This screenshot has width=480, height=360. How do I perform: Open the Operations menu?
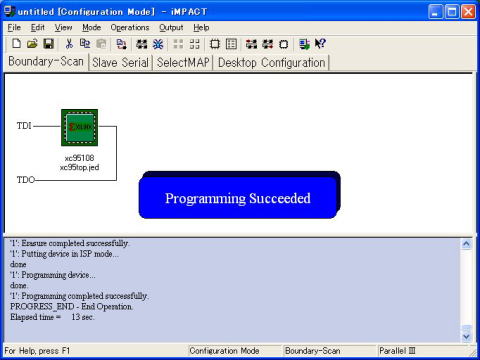(130, 28)
